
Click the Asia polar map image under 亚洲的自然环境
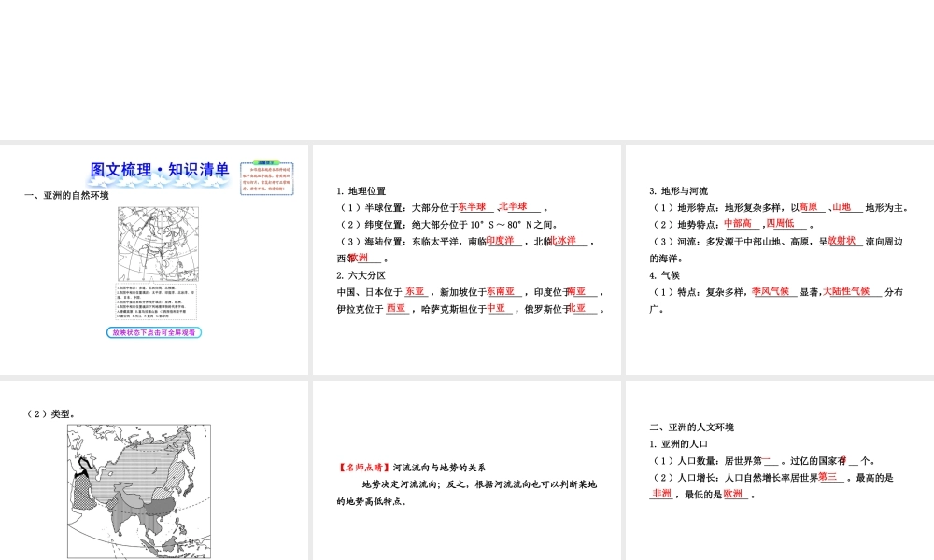coord(158,244)
